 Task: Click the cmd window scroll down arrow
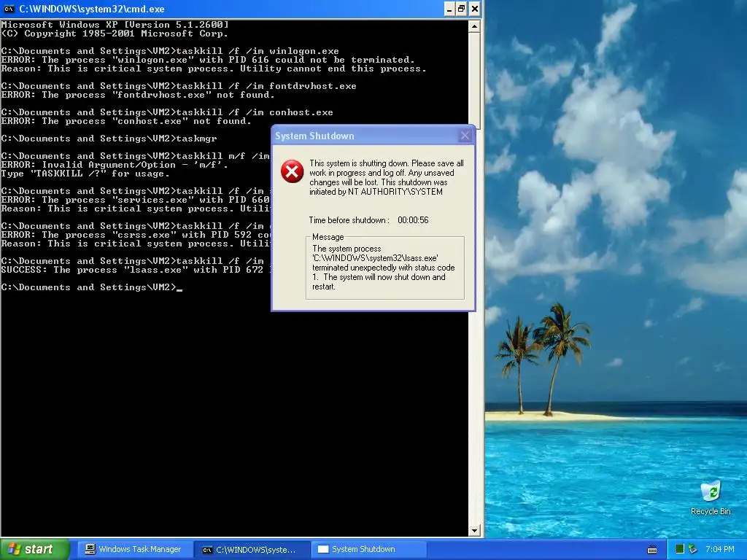pos(474,530)
